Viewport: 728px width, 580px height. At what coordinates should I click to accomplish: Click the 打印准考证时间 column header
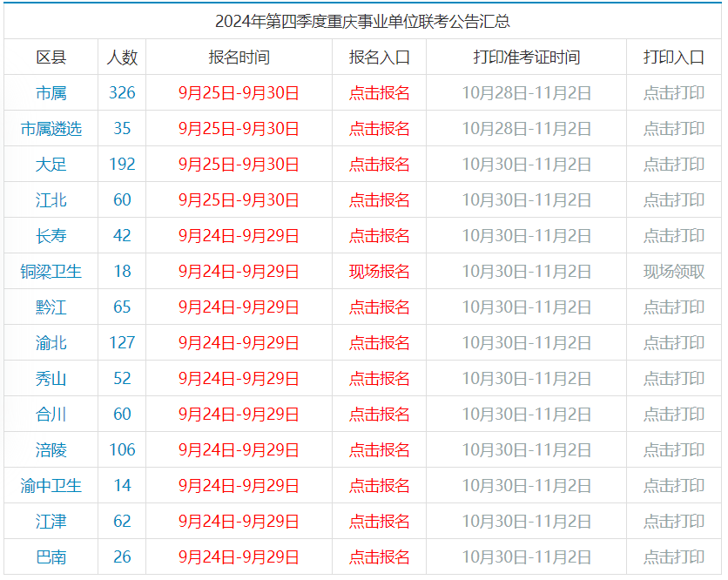tap(526, 57)
